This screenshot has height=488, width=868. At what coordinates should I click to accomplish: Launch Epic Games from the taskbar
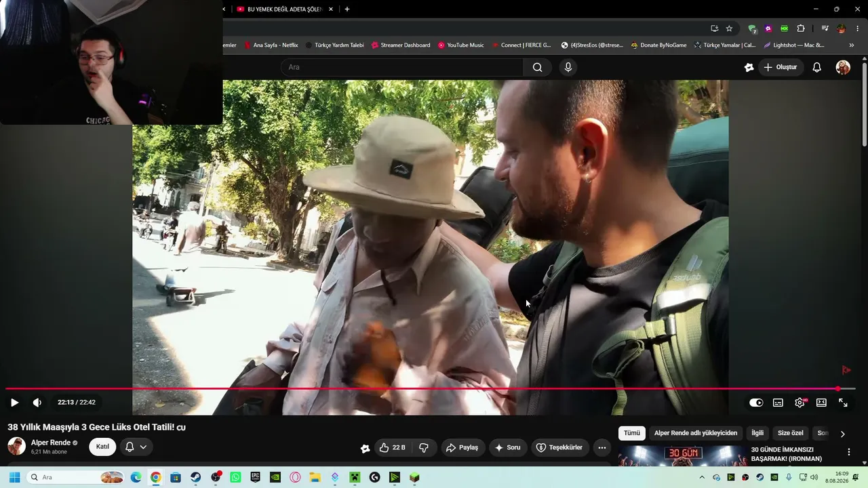(256, 477)
